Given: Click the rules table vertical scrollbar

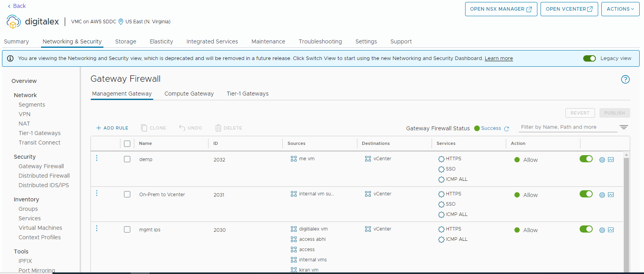Looking at the screenshot, I should [626, 213].
